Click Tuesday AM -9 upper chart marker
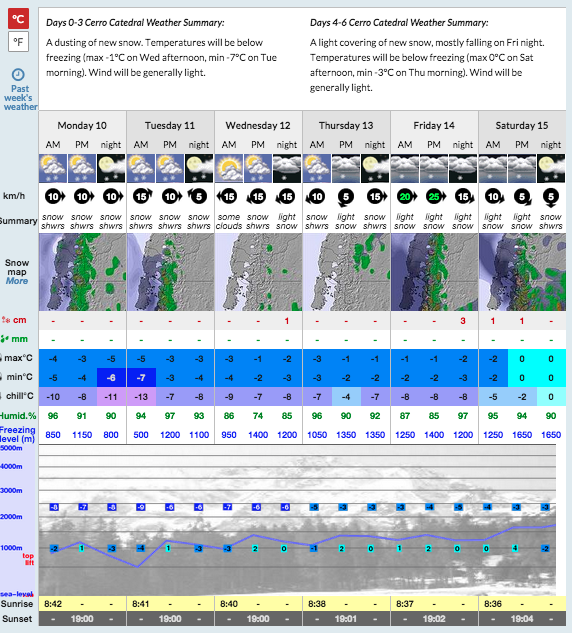Viewport: 572px width, 633px height. (x=140, y=507)
